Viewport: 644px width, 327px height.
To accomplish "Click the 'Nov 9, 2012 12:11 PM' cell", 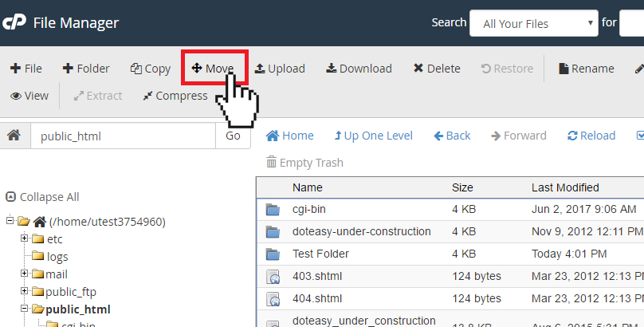I will pyautogui.click(x=587, y=232).
